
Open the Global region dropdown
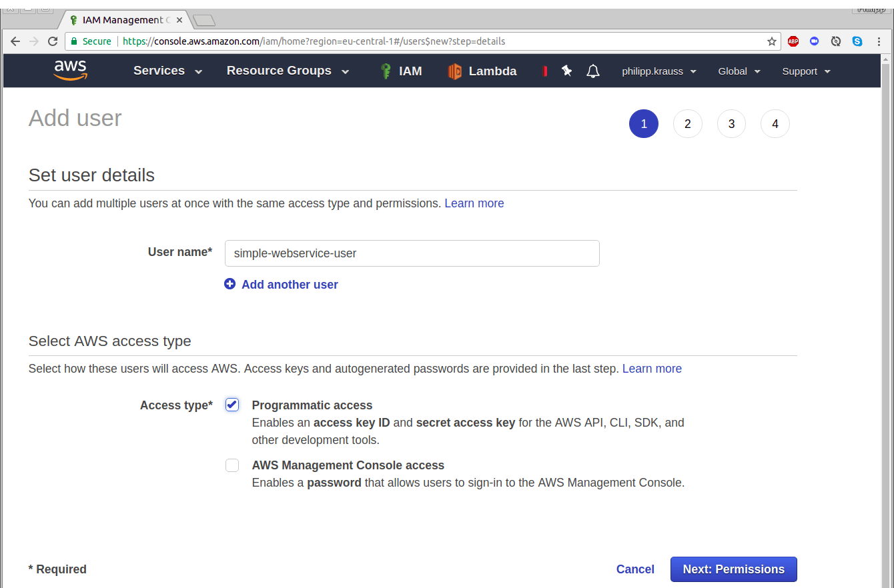tap(739, 71)
